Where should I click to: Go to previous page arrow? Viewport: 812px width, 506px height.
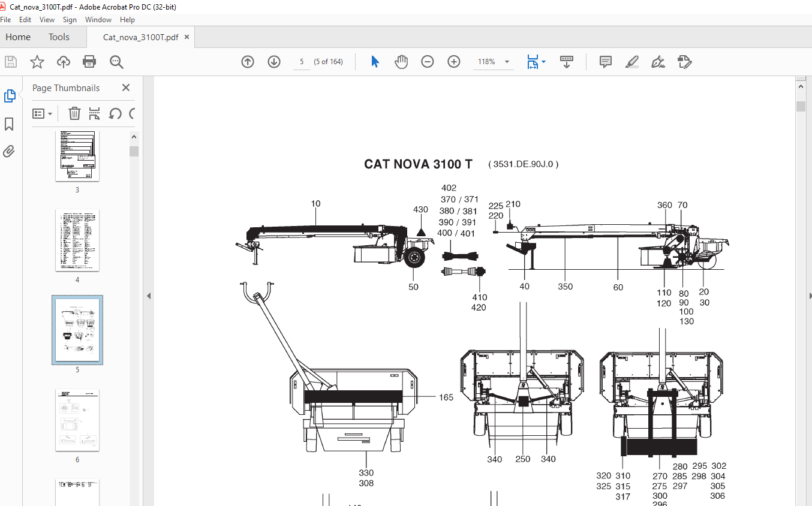pos(248,62)
